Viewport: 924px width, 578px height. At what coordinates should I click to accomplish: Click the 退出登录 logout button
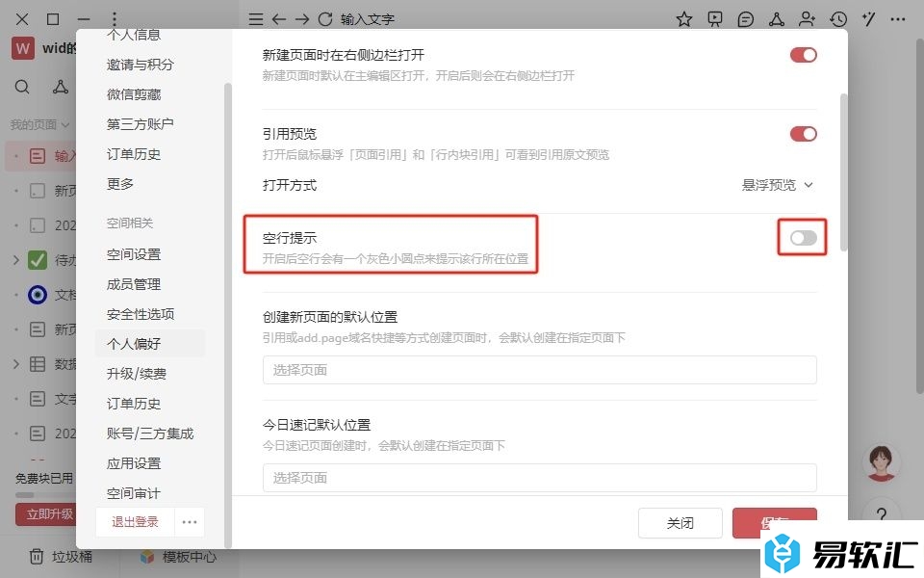click(136, 522)
